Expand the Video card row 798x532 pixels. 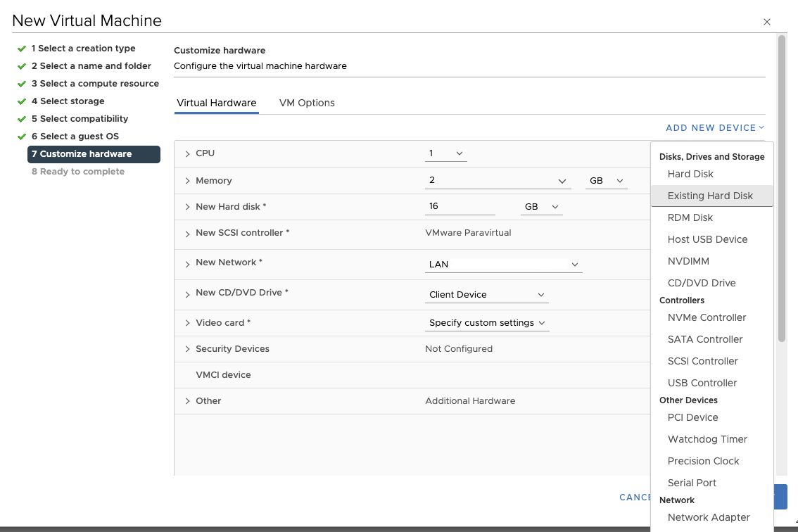(x=188, y=323)
